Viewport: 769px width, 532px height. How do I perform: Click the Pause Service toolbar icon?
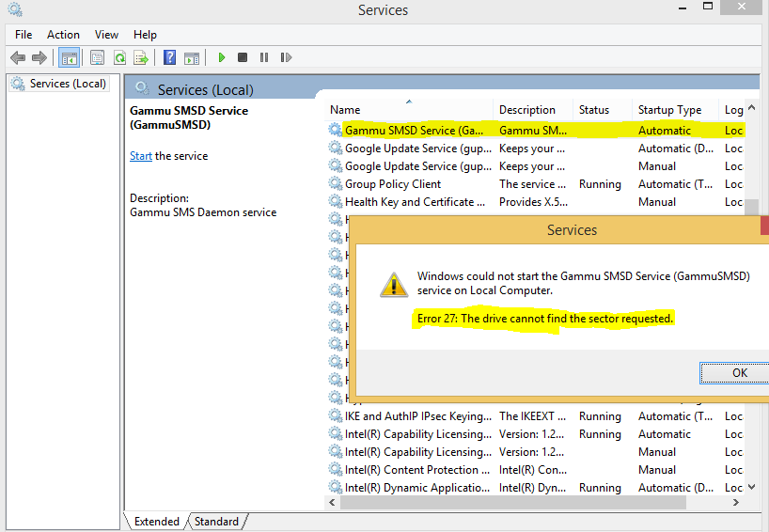264,58
